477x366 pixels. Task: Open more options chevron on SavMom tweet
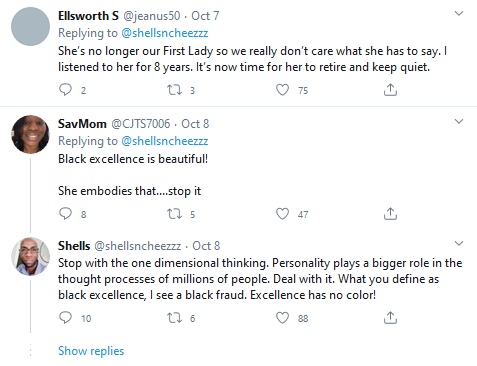[459, 121]
